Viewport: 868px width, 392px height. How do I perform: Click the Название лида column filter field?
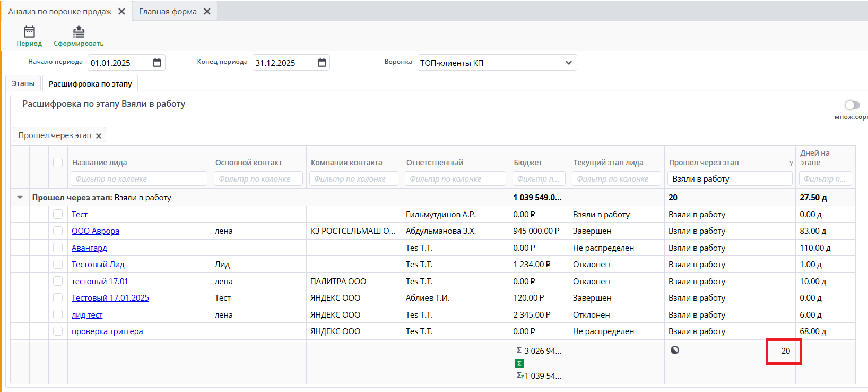coord(138,179)
